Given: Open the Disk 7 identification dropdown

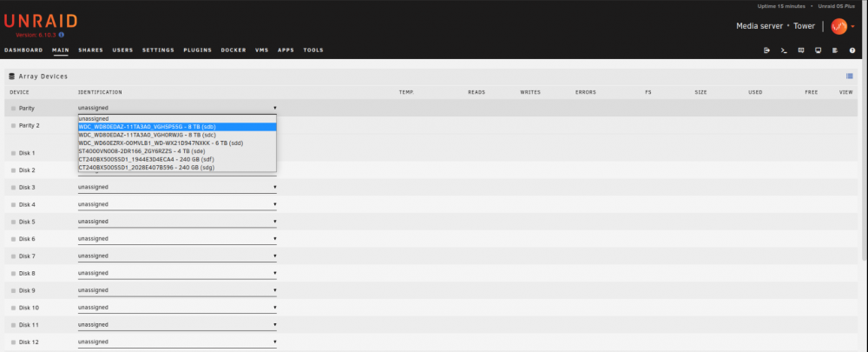Looking at the screenshot, I should (x=177, y=256).
